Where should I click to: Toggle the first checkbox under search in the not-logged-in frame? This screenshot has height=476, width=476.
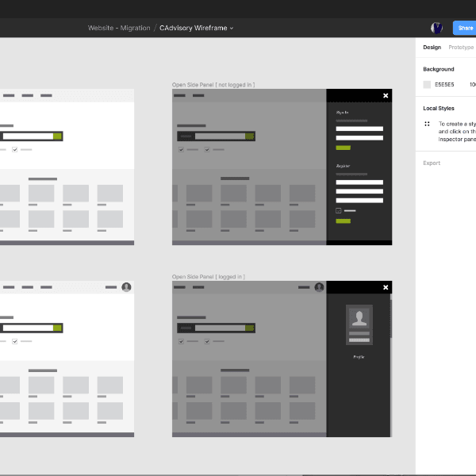tap(181, 150)
